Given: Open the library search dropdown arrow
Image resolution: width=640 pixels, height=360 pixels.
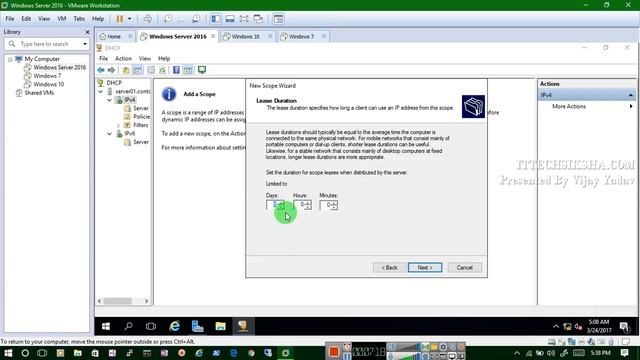Looking at the screenshot, I should coord(85,44).
